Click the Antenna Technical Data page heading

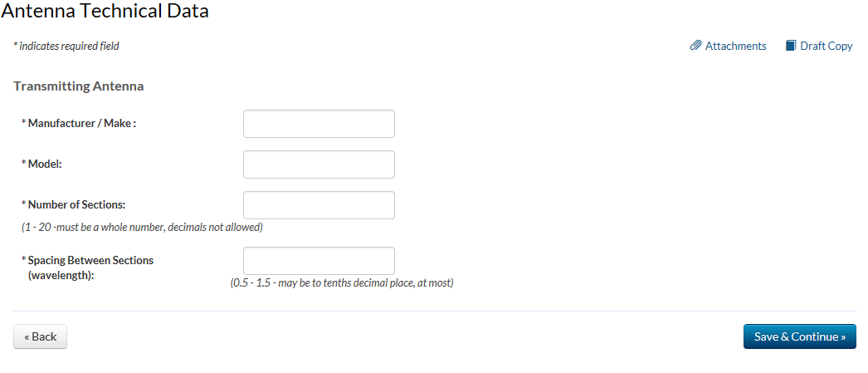(x=105, y=12)
